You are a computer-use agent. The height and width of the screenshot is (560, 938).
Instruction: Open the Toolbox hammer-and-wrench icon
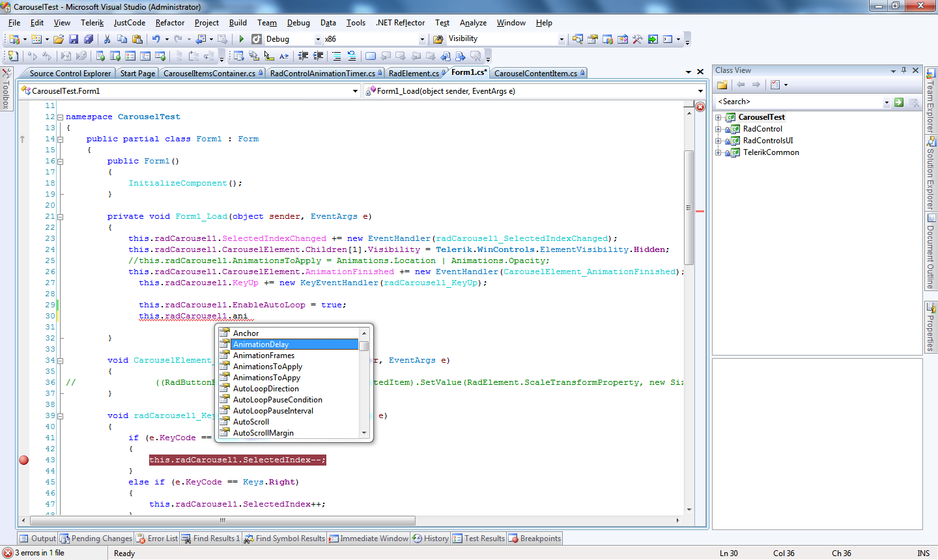point(638,39)
